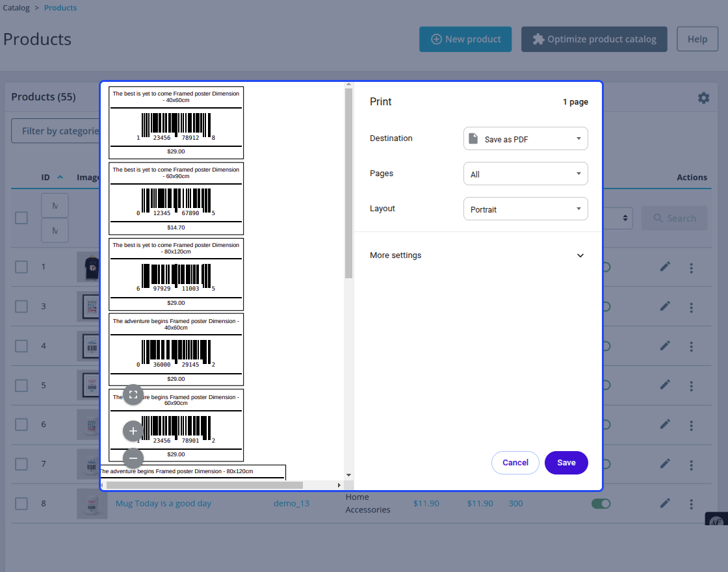Check the box for product ID 3
Screen dimensions: 728x572
click(21, 306)
